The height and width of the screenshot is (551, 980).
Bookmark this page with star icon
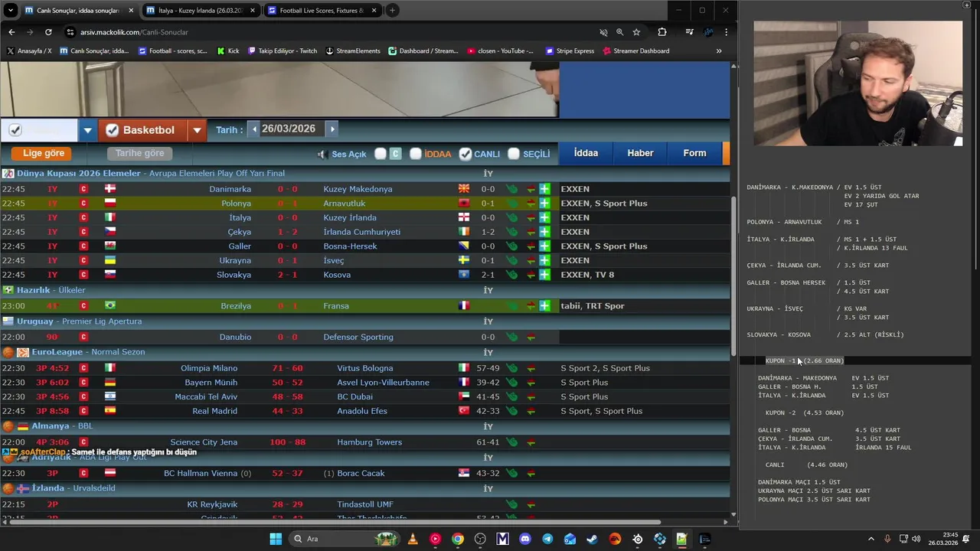pos(636,32)
